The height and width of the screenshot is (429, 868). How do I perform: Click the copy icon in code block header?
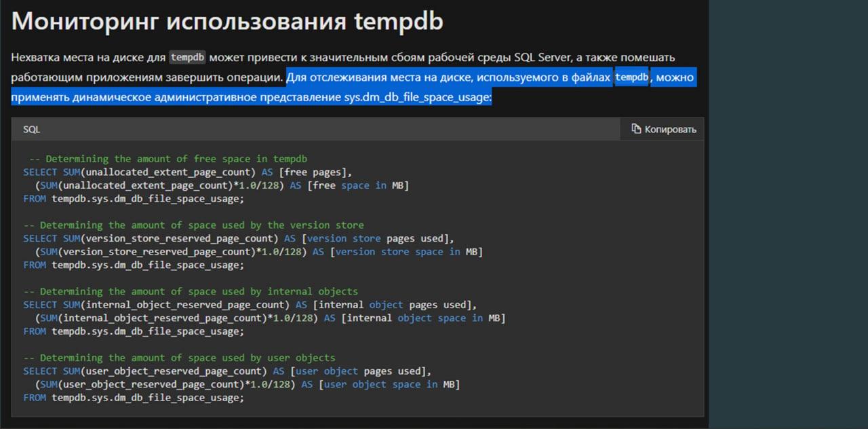(x=636, y=129)
